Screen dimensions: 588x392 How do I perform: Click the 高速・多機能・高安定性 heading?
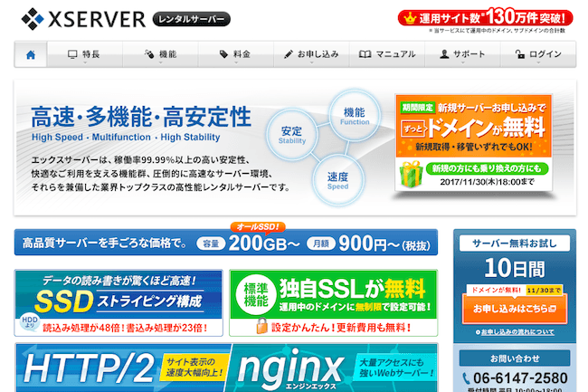click(141, 117)
